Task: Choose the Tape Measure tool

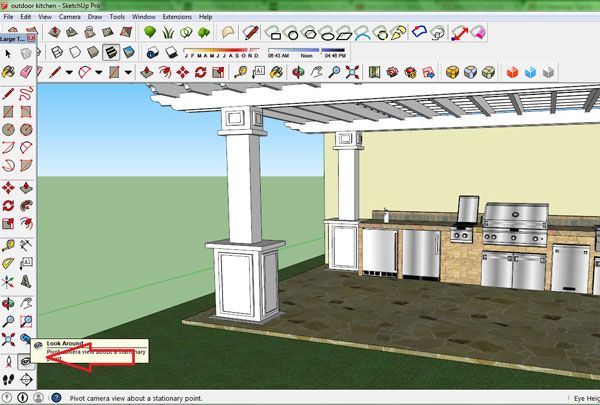Action: coord(244,72)
